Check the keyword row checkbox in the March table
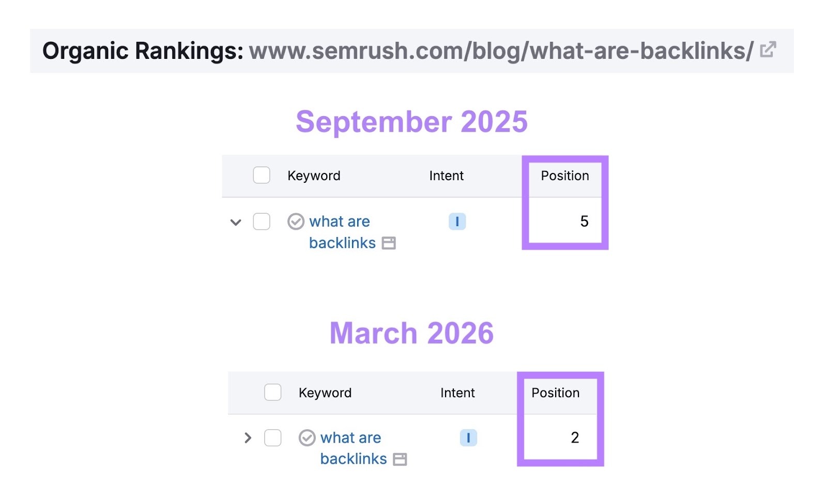The height and width of the screenshot is (504, 827). tap(273, 438)
